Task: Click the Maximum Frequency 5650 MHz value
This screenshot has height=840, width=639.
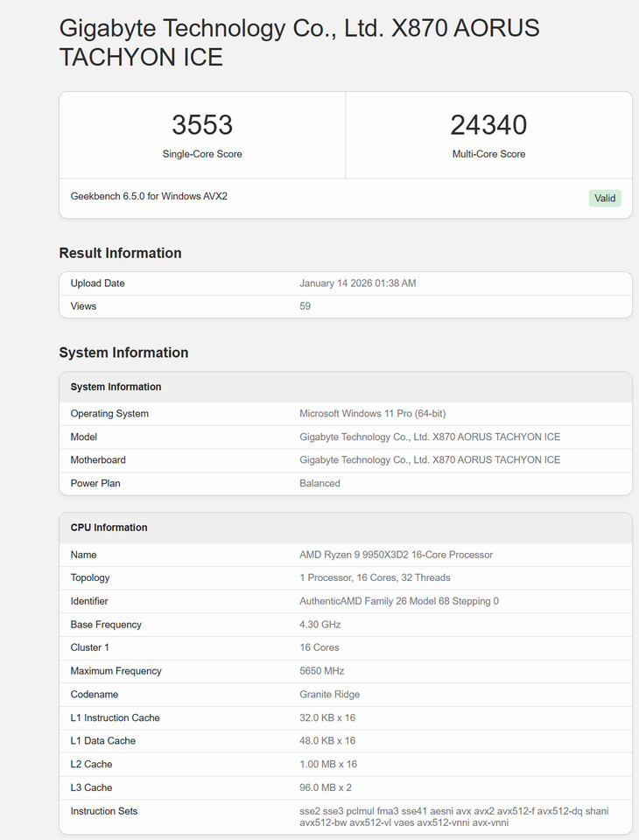Action: (x=321, y=671)
